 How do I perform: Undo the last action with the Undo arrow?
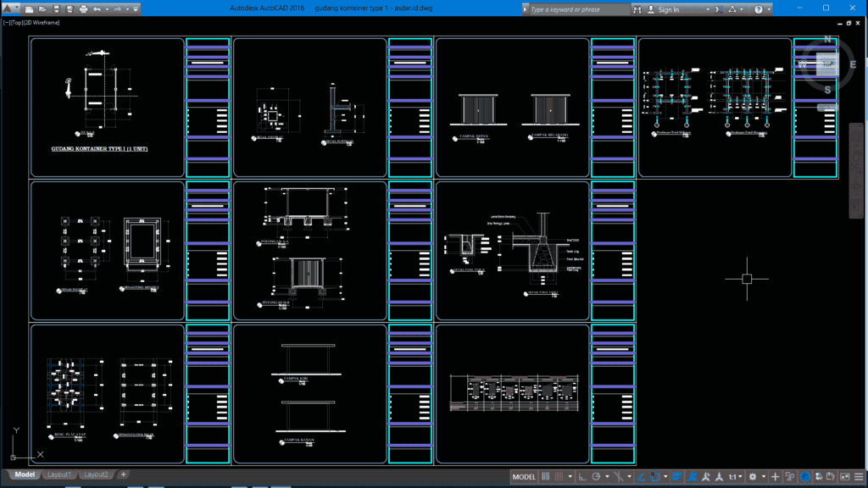(x=96, y=8)
